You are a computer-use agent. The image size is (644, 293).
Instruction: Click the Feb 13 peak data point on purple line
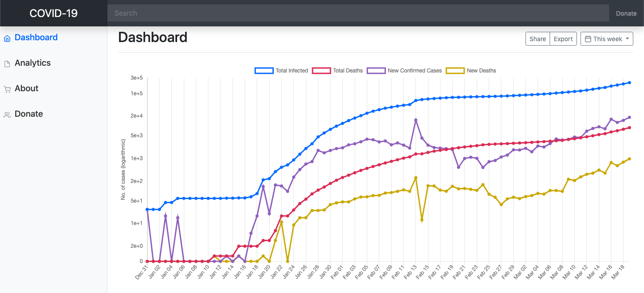tap(416, 120)
